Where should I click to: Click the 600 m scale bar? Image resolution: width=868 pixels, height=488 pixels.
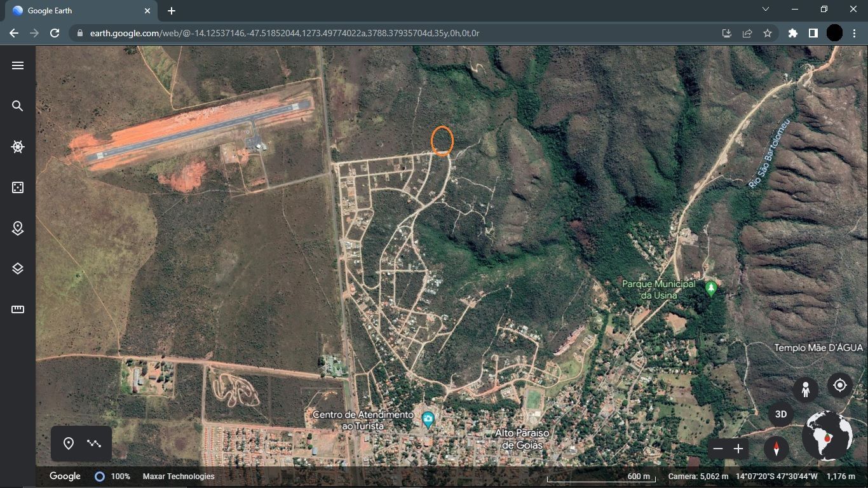pyautogui.click(x=601, y=477)
